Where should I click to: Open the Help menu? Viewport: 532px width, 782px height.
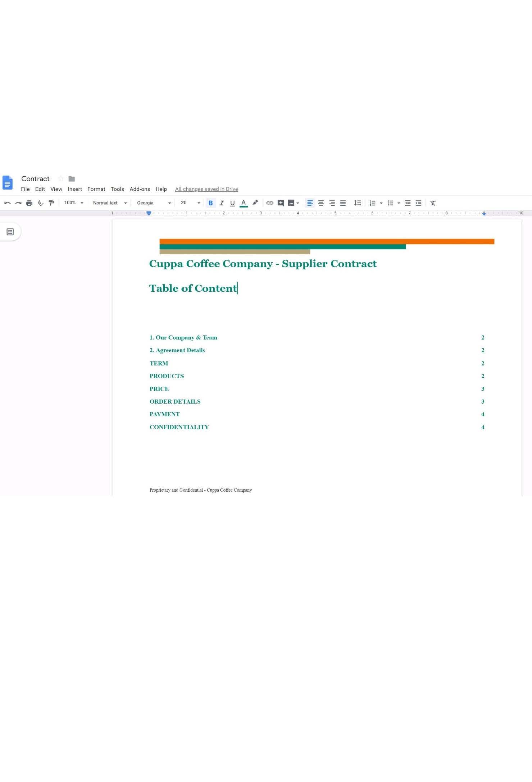click(161, 189)
